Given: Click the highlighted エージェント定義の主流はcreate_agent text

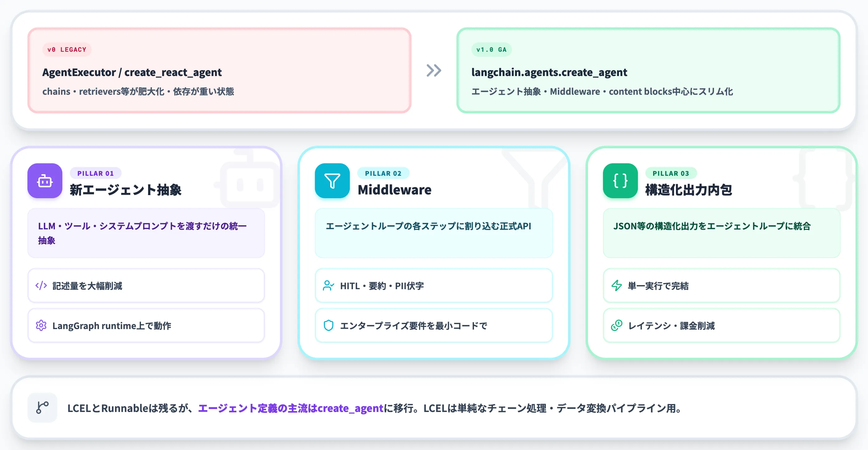Looking at the screenshot, I should coord(291,408).
